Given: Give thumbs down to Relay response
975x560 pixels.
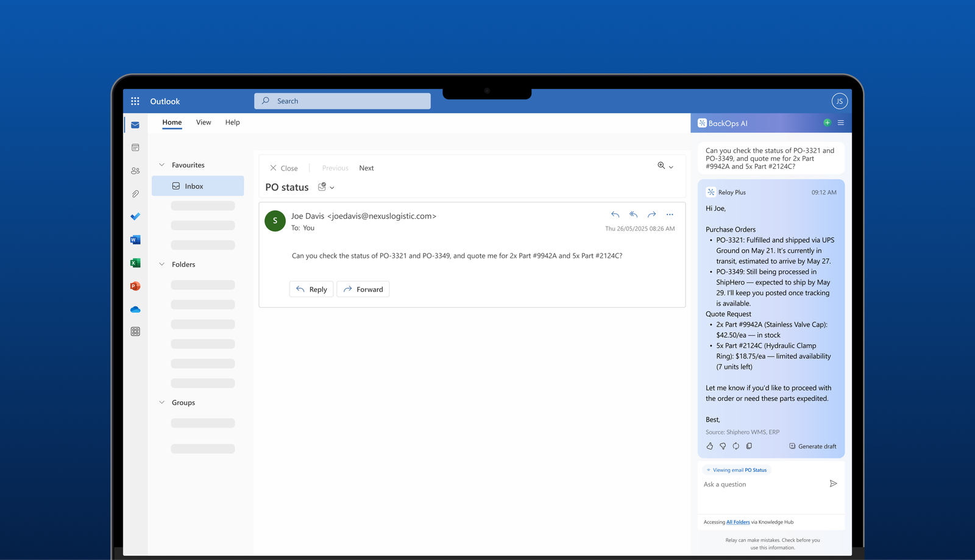Looking at the screenshot, I should tap(723, 446).
